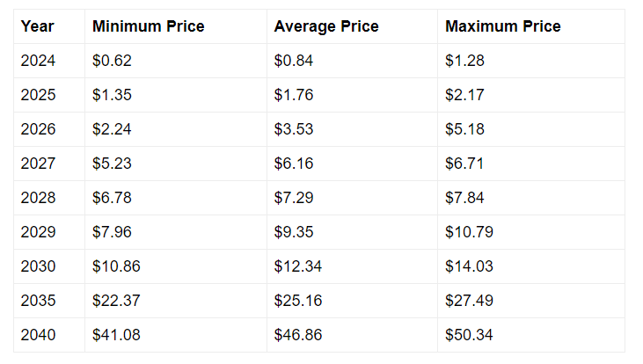
Task: Select the 2024 maximum price $1.28
Action: [x=464, y=61]
